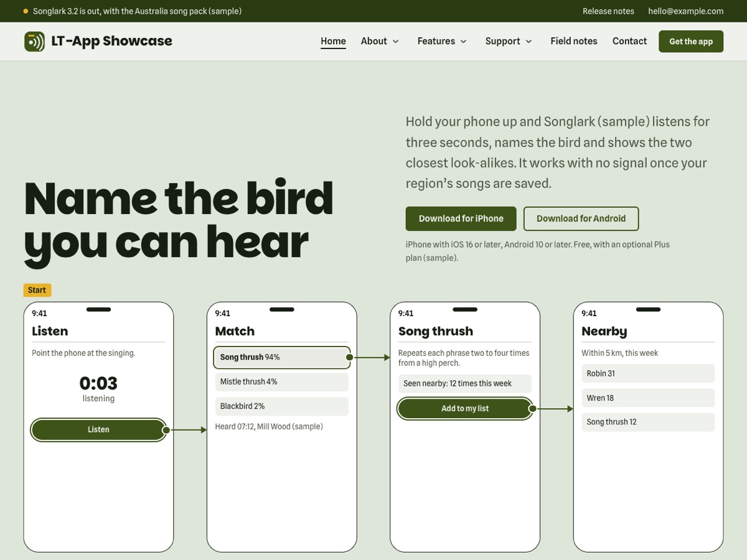Select the Song thrush 94% match

tap(281, 357)
